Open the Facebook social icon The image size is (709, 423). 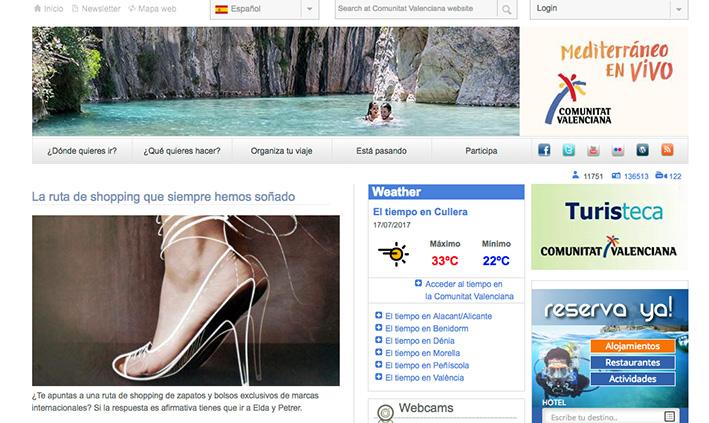[544, 150]
